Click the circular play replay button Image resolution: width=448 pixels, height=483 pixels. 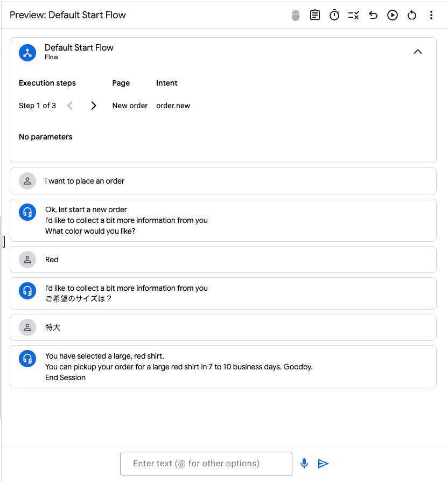(393, 15)
